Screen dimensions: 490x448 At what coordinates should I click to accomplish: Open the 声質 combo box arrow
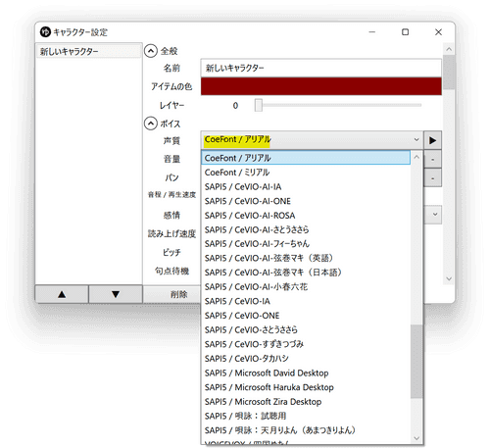[x=416, y=140]
